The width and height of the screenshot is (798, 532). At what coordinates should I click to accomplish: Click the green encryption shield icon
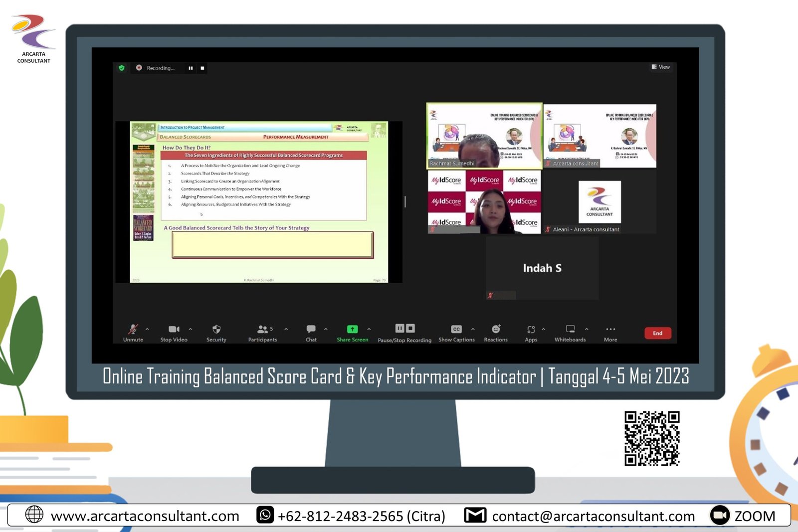pyautogui.click(x=122, y=68)
